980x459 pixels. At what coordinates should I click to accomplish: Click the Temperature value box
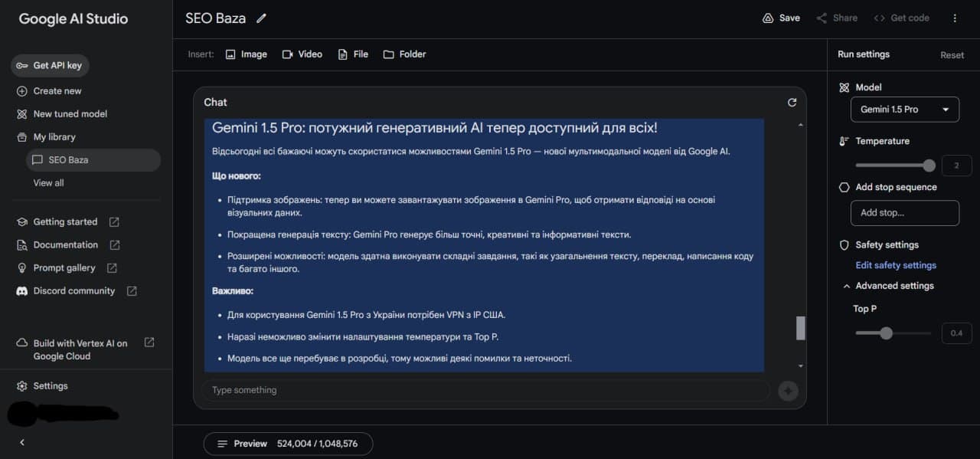tap(957, 166)
